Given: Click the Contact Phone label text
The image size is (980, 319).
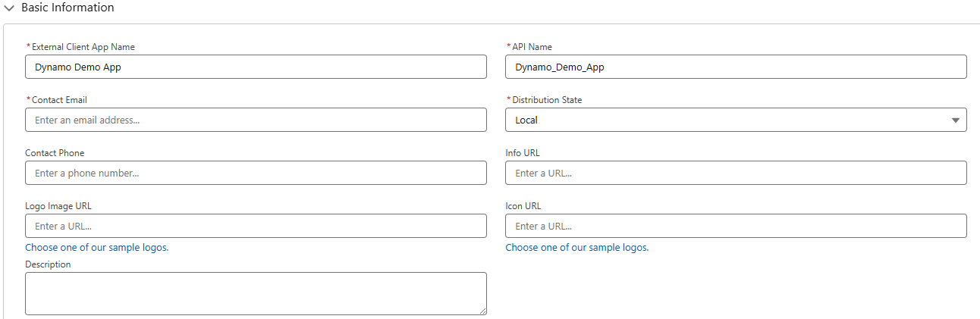Looking at the screenshot, I should tap(55, 153).
